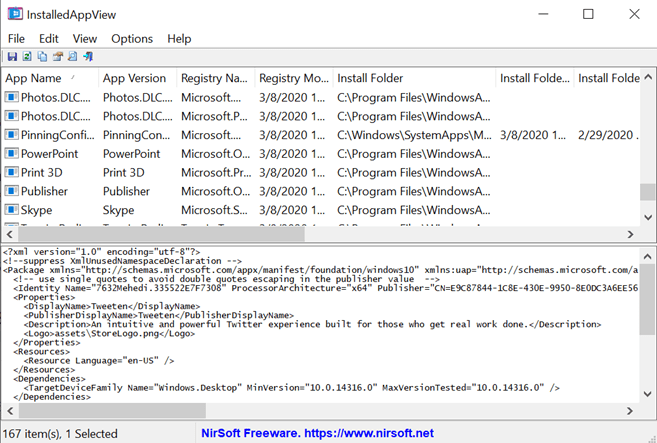The width and height of the screenshot is (657, 443).
Task: Sort by the App Name column header
Action: (x=50, y=78)
